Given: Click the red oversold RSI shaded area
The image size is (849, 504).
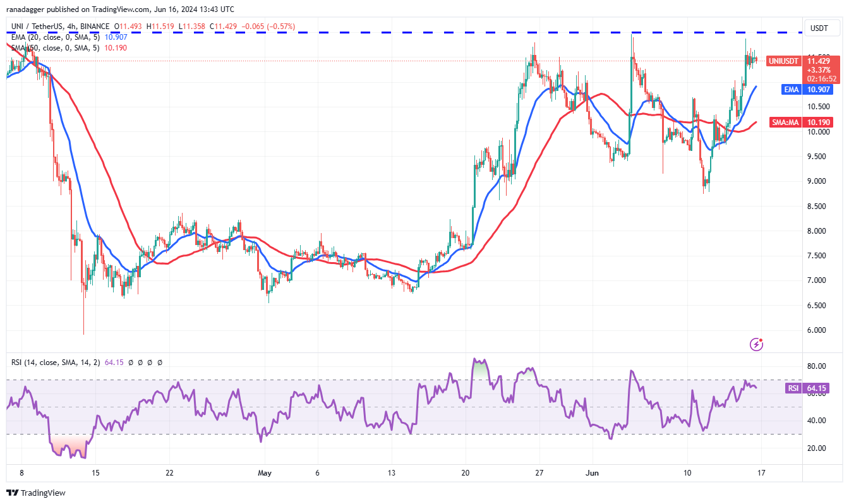Looking at the screenshot, I should pyautogui.click(x=68, y=445).
